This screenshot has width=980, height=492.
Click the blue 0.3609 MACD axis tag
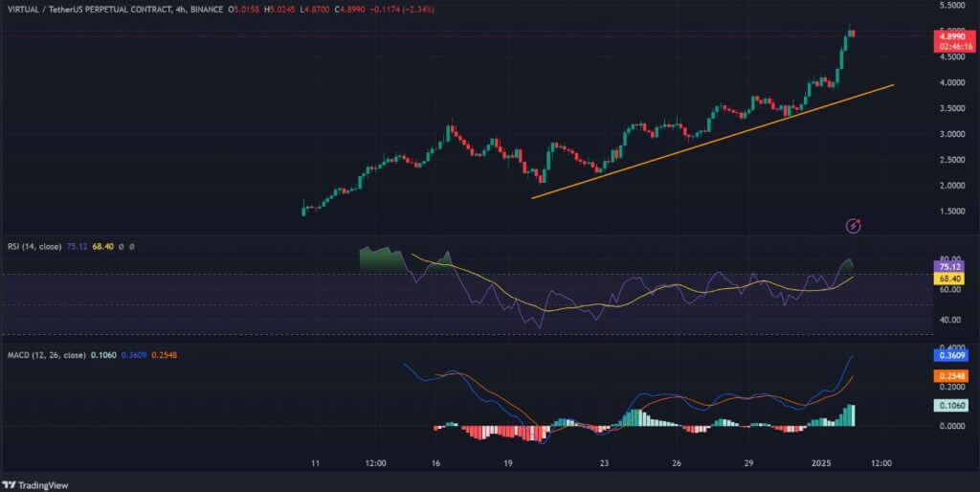[950, 356]
